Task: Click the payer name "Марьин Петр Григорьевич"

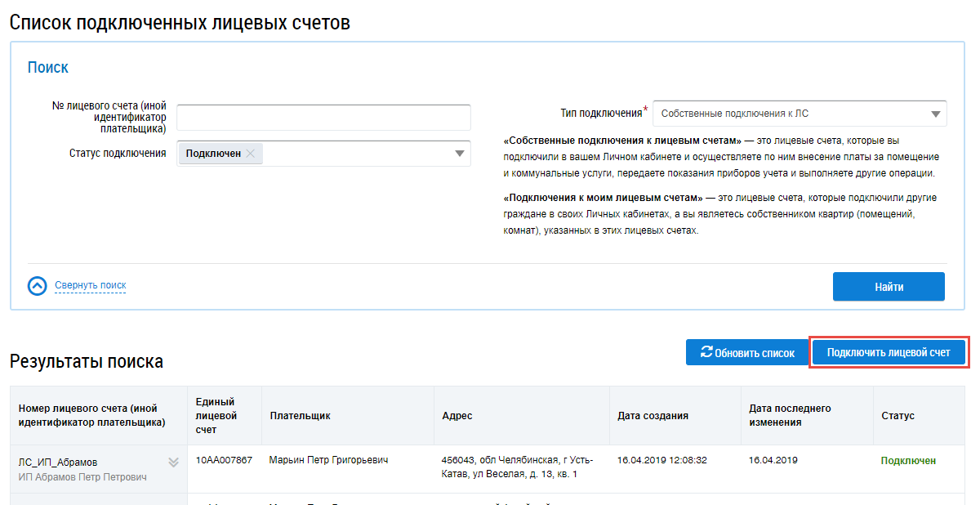Action: click(x=328, y=461)
